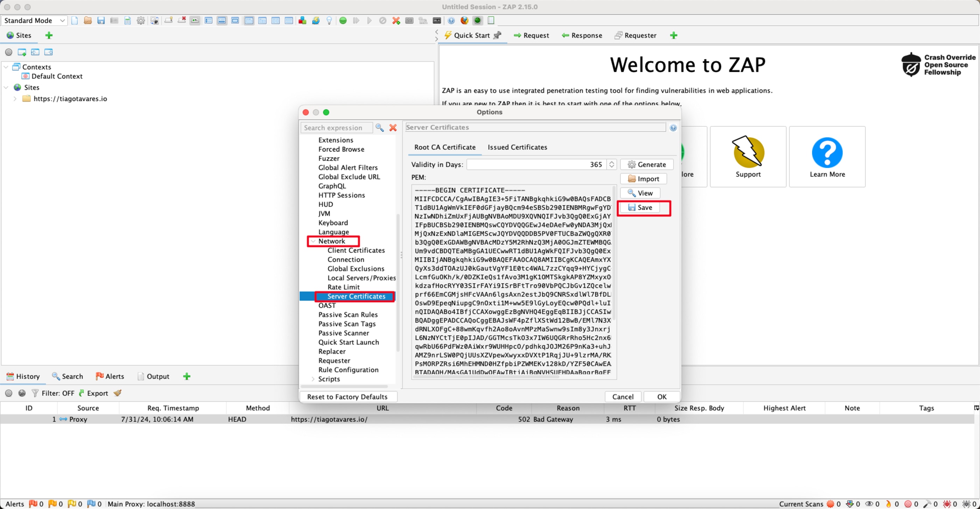
Task: Launch the Firefox browser icon
Action: click(x=464, y=21)
